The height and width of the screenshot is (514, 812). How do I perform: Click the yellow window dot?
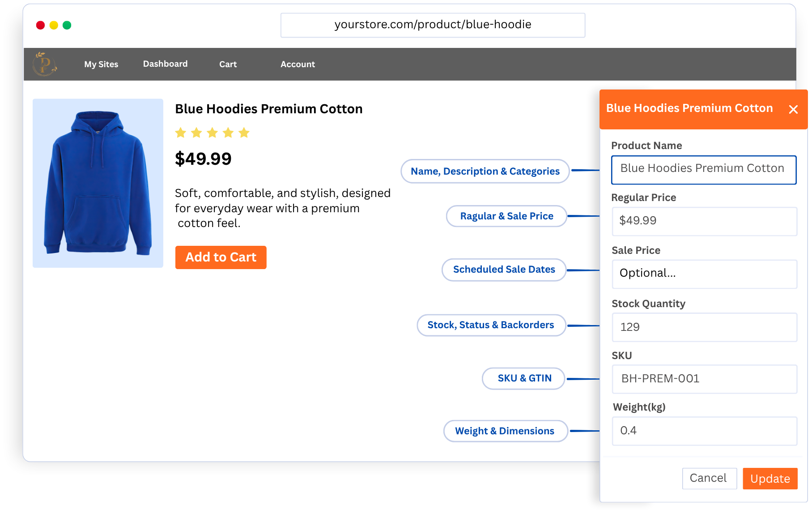54,25
